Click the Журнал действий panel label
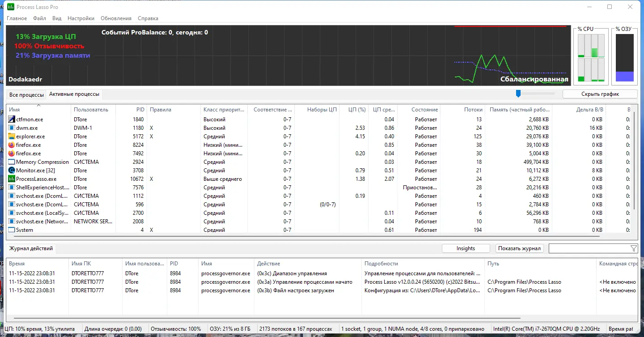Image resolution: width=644 pixels, height=337 pixels. click(x=31, y=248)
